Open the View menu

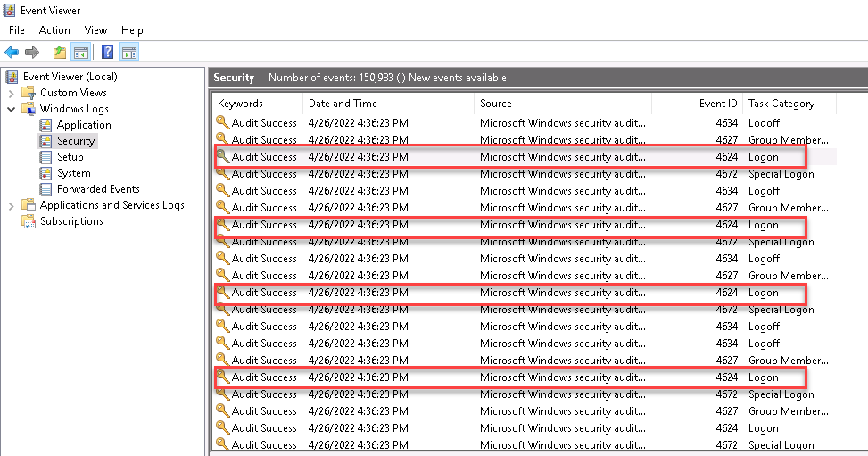[x=95, y=30]
